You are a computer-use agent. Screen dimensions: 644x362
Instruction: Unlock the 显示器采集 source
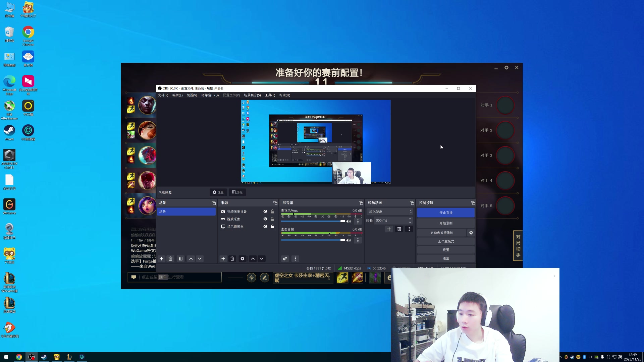point(272,227)
